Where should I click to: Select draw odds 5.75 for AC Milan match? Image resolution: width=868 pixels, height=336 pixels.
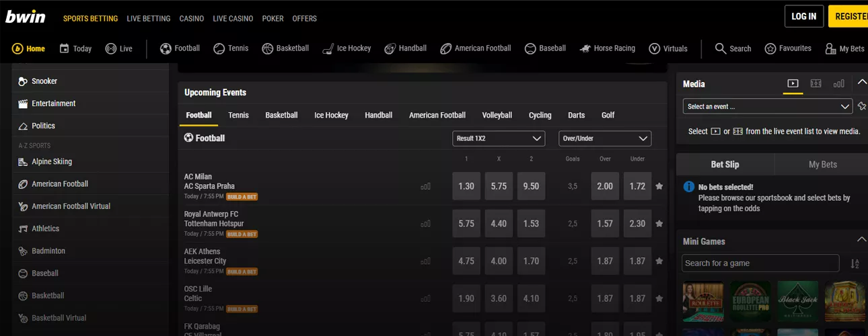499,186
